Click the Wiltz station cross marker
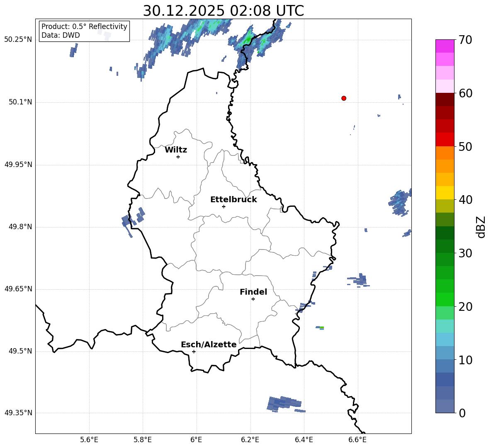491x448 pixels. 178,157
